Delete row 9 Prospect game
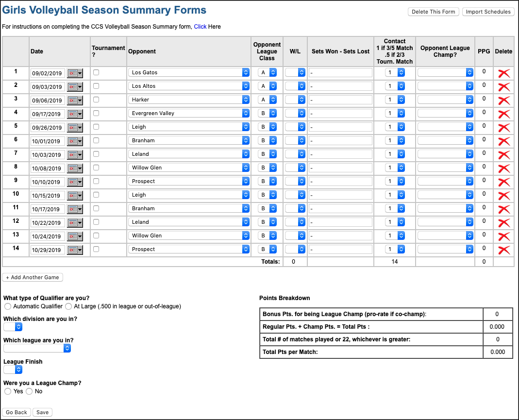 pos(504,182)
